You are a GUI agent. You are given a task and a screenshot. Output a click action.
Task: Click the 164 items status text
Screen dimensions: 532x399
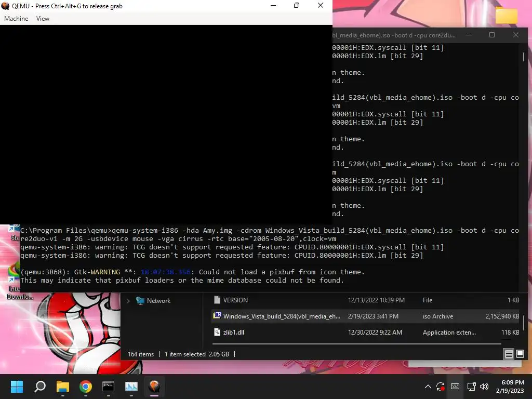coord(141,354)
